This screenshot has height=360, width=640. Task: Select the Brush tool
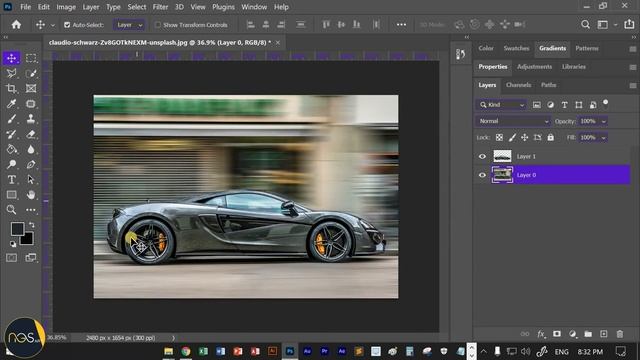11,119
